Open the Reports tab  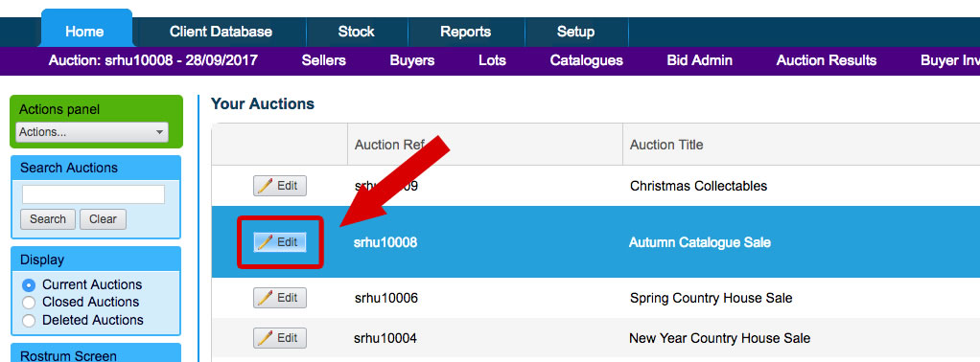(466, 32)
